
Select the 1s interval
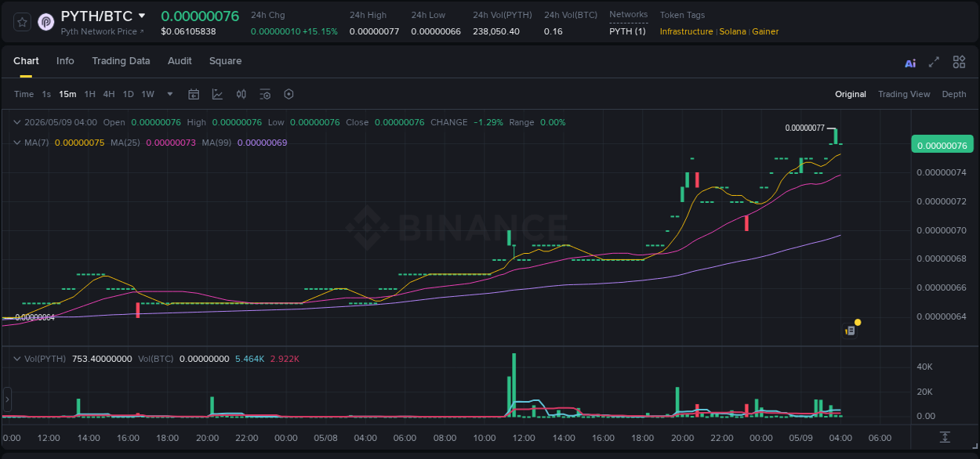pos(46,94)
